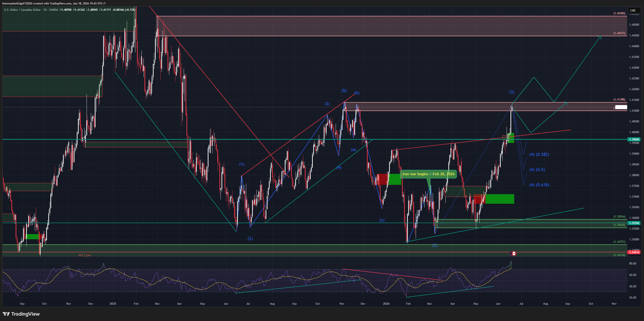644x321 pixels.
Task: Click the change value +0.00166 (+0.12%)
Action: 124,10
